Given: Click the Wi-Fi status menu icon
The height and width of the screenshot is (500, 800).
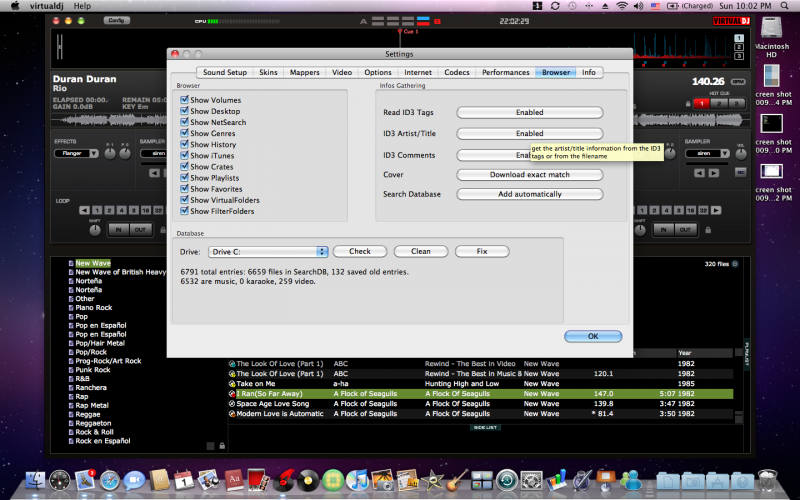Looking at the screenshot, I should click(x=621, y=6).
